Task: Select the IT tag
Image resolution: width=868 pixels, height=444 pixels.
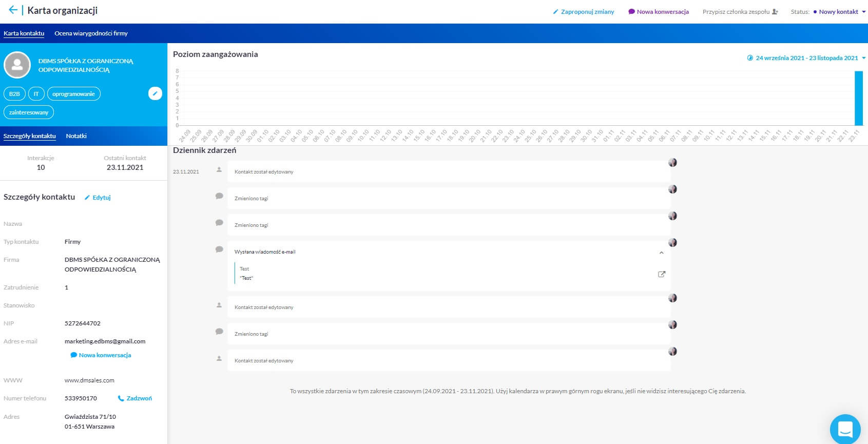Action: tap(36, 94)
